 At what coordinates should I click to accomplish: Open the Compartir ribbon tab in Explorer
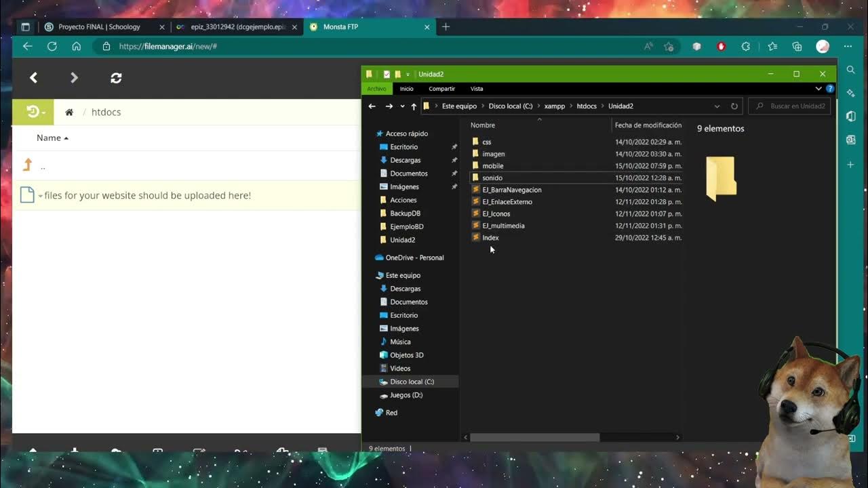(x=441, y=89)
